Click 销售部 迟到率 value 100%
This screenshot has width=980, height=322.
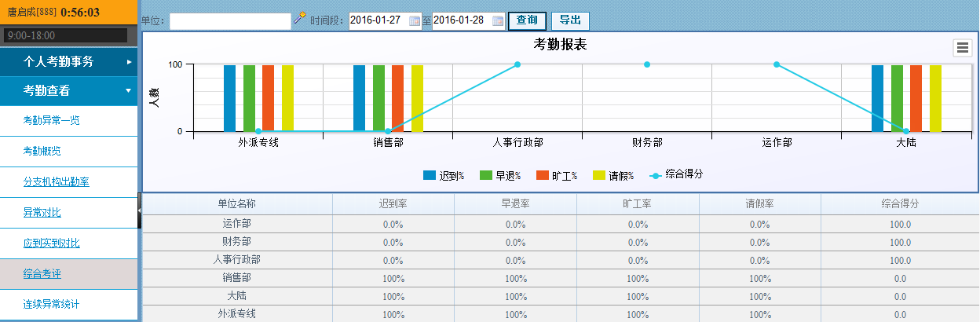pyautogui.click(x=393, y=278)
